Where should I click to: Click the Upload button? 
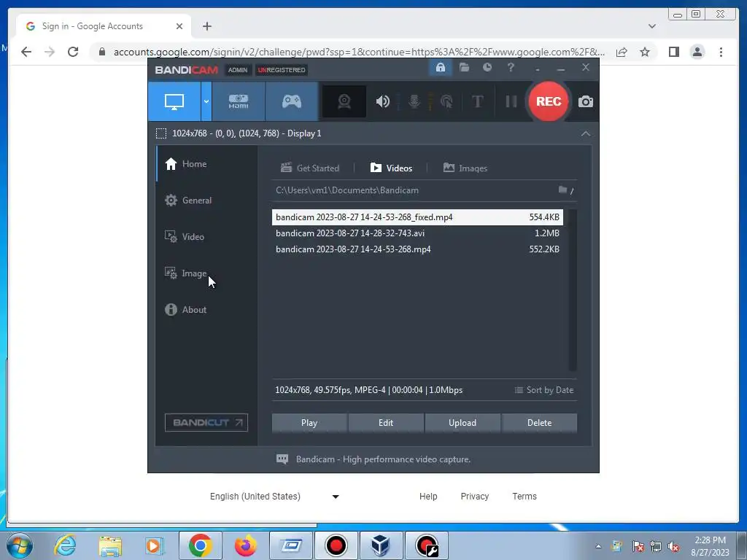pyautogui.click(x=462, y=423)
